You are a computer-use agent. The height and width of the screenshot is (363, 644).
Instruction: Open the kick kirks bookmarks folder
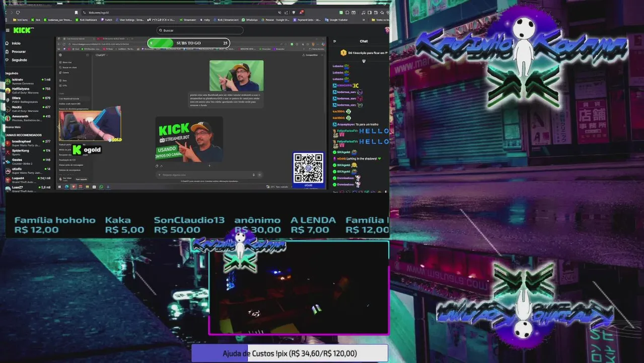pos(20,20)
